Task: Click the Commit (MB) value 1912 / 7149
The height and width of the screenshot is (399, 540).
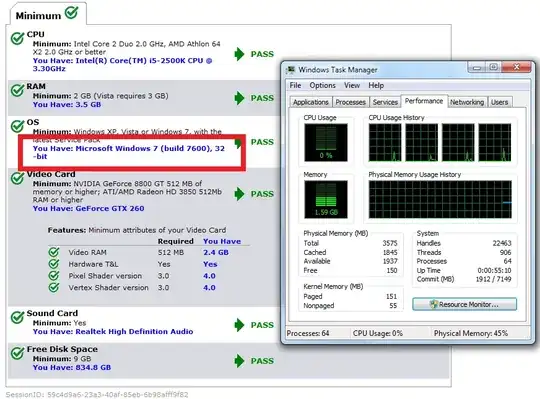Action: pos(494,279)
